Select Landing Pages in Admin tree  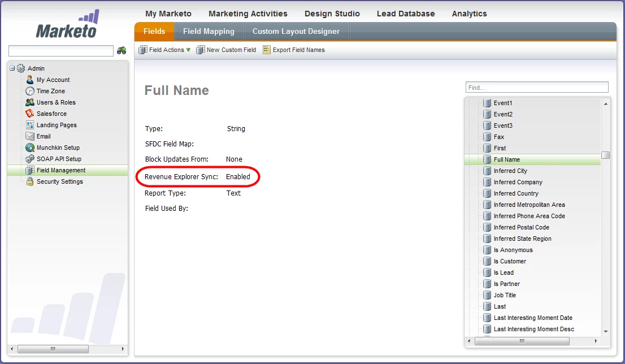point(57,125)
